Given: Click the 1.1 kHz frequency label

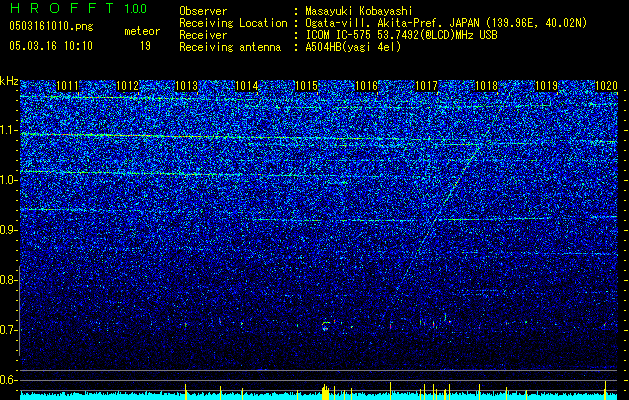Looking at the screenshot, I should pos(8,130).
